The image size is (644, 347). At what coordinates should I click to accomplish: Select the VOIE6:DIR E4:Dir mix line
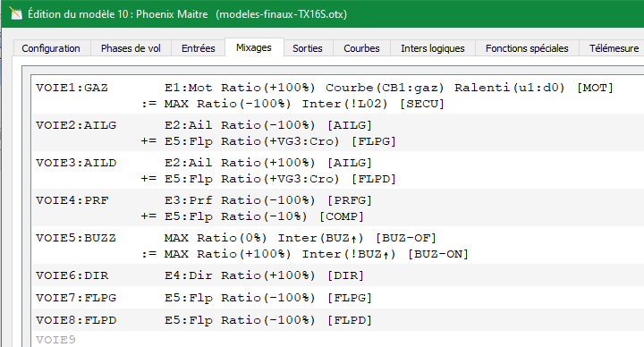337,275
